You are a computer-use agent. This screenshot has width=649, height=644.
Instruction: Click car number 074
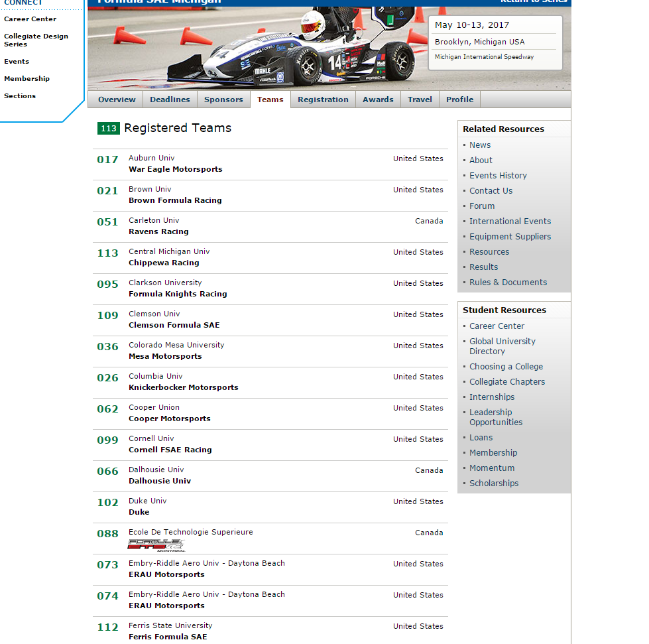[x=107, y=596]
